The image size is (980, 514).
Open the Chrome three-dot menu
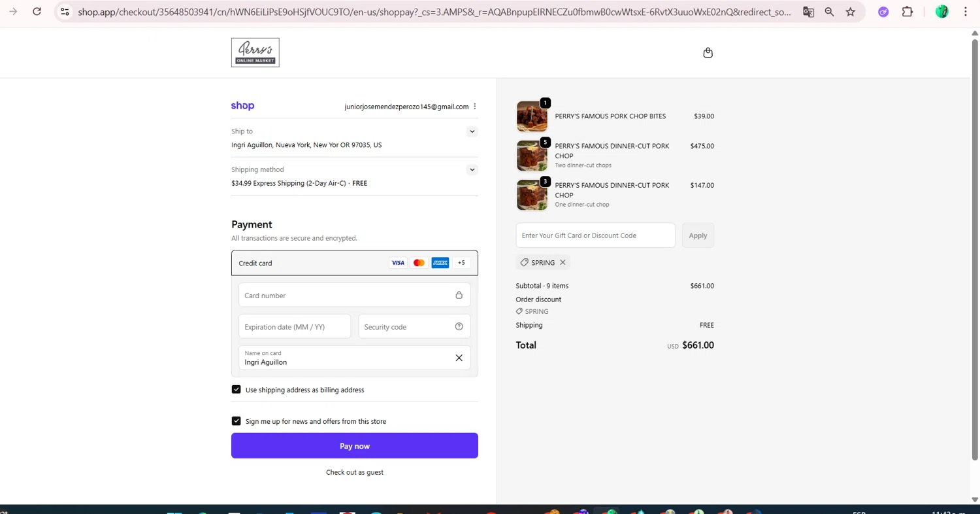coord(966,12)
